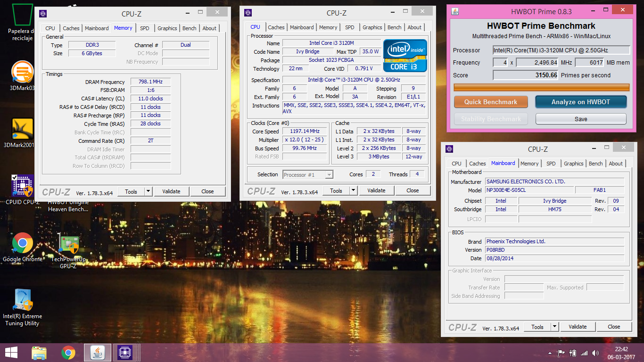Click Close button in center CPU-Z window
This screenshot has height=362, width=644.
413,190
